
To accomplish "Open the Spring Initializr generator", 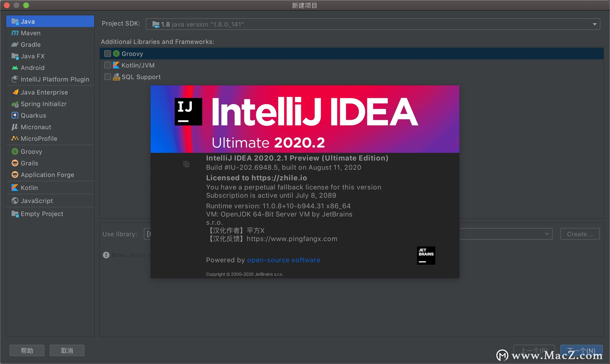I will point(44,104).
